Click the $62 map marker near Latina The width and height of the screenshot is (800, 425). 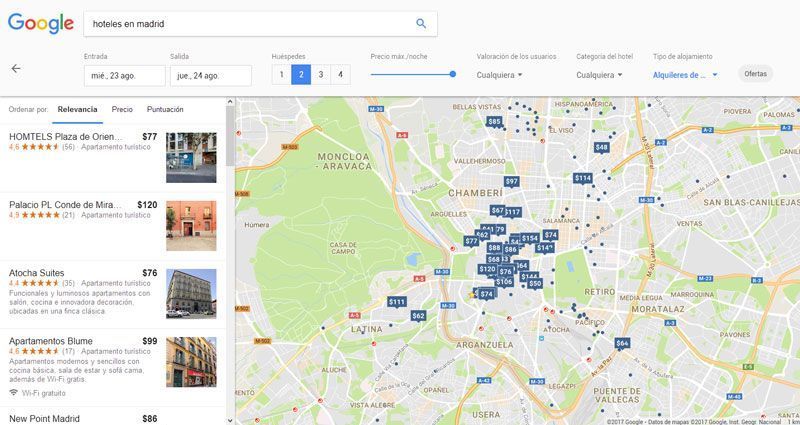tap(418, 316)
